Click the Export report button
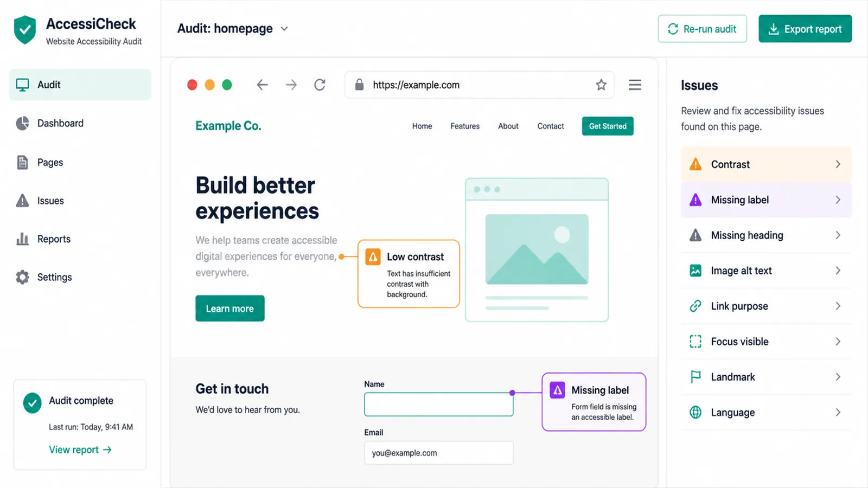868x488 pixels. [x=805, y=29]
